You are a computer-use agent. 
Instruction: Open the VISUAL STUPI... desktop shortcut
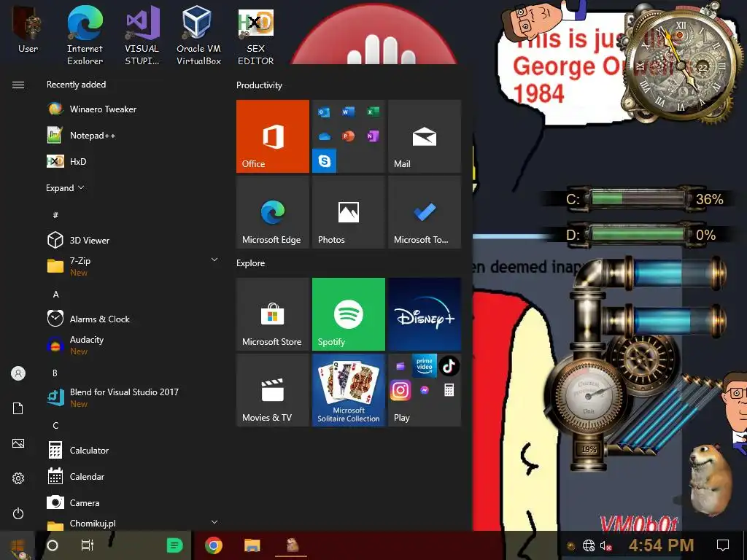tap(142, 36)
